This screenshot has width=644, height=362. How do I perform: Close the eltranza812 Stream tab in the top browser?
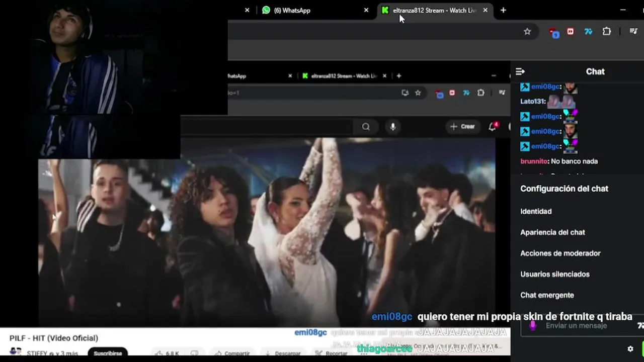click(x=485, y=10)
